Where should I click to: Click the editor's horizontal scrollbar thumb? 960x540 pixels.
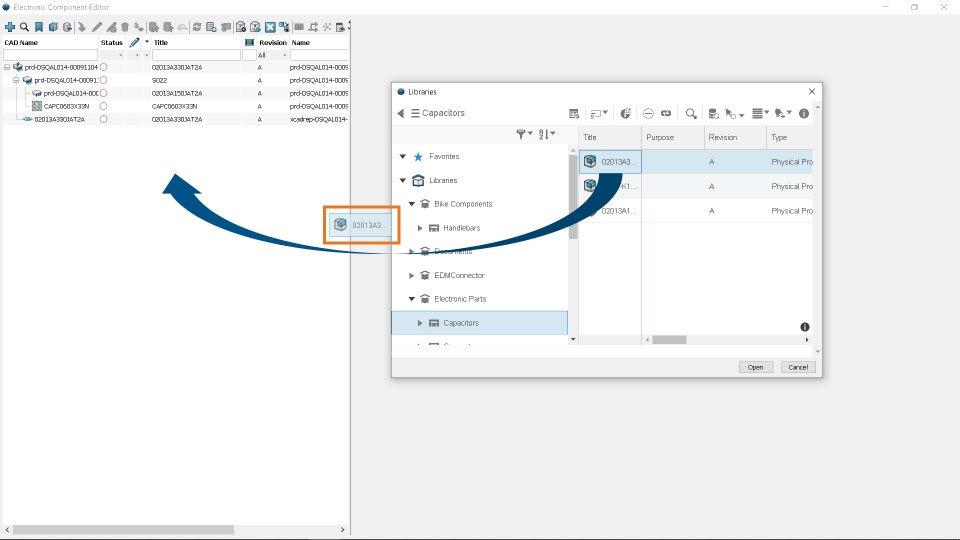[x=123, y=530]
